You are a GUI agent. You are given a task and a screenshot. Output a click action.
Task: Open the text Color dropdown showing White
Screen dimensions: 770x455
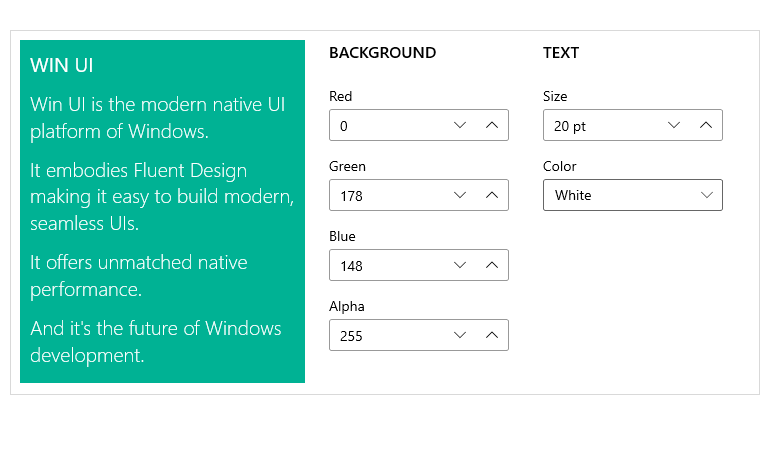(x=632, y=195)
